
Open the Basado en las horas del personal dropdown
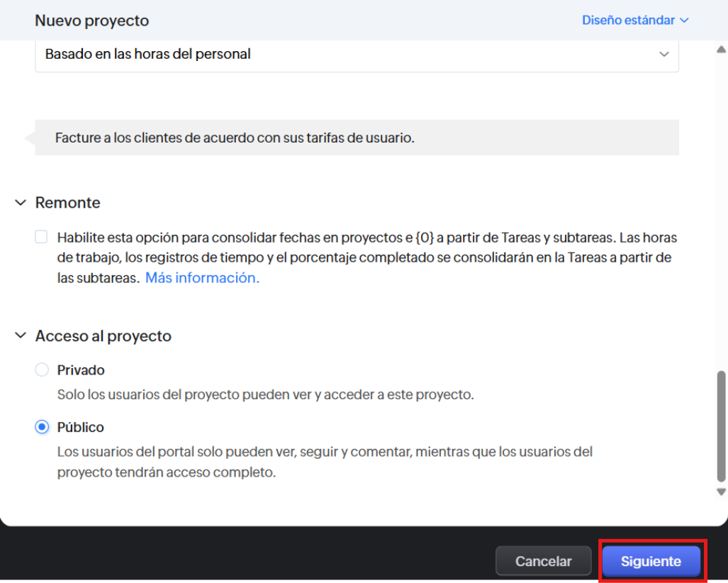click(x=357, y=54)
